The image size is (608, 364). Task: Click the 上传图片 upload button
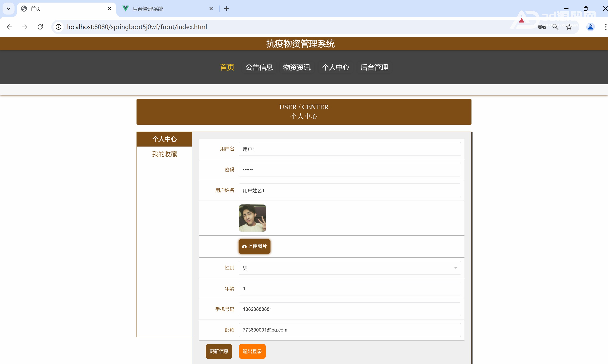point(254,246)
